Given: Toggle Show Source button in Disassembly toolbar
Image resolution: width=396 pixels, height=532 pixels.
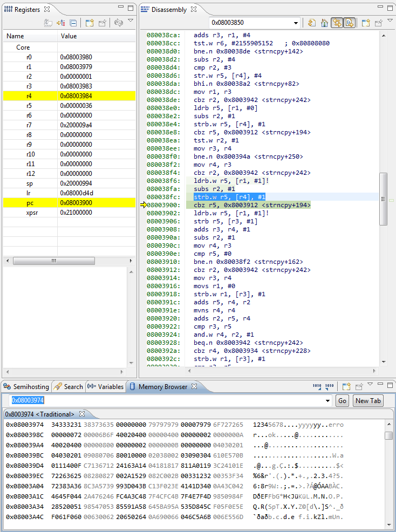Looking at the screenshot, I should click(349, 23).
